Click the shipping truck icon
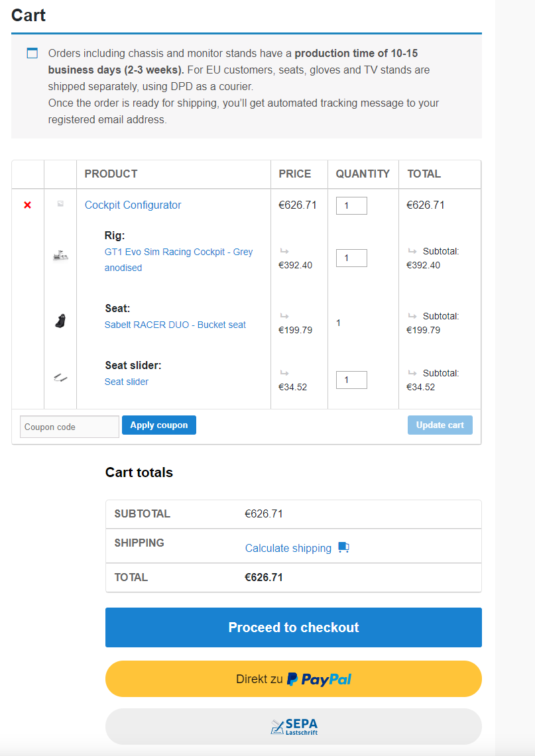535x756 pixels. click(343, 547)
